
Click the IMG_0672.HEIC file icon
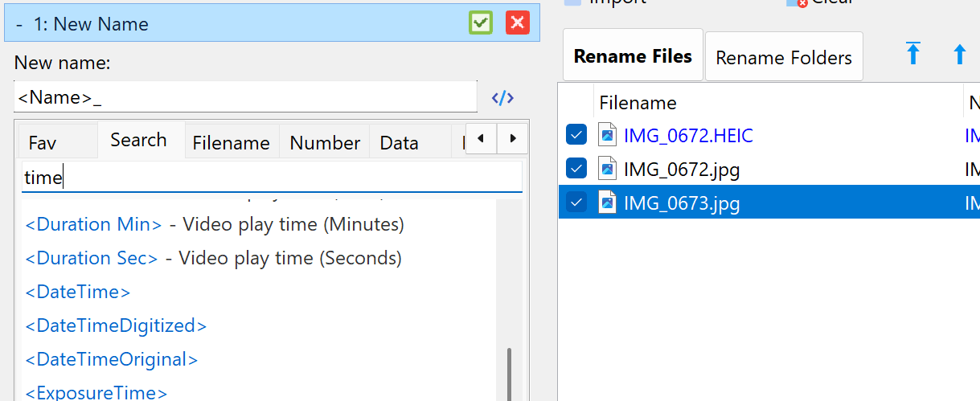607,135
